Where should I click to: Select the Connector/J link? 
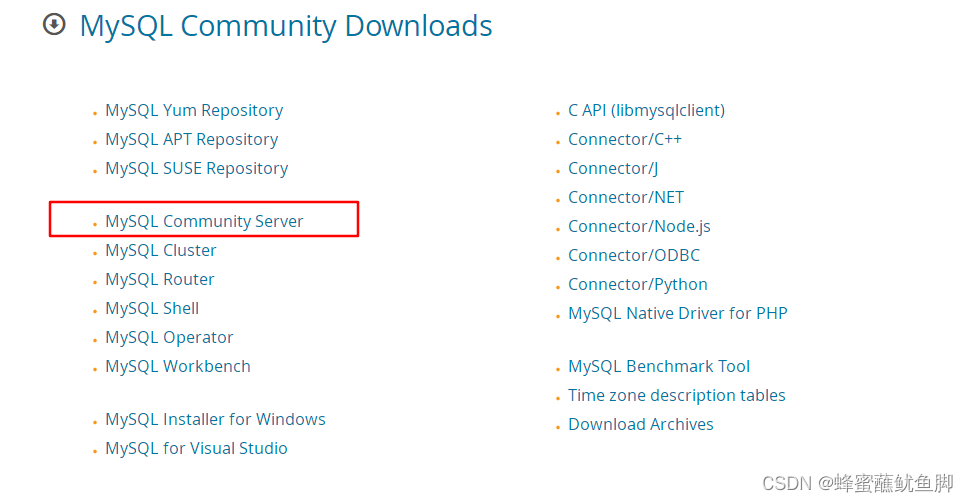tap(613, 168)
